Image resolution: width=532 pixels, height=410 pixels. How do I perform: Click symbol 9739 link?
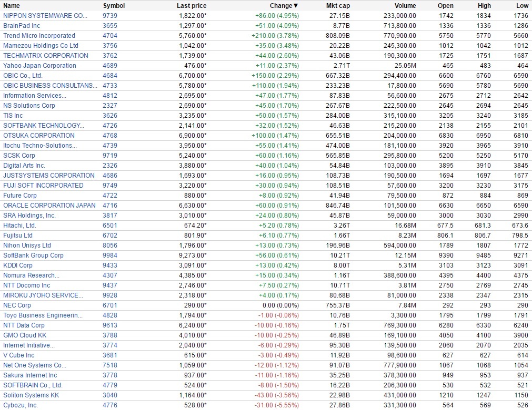click(x=110, y=16)
